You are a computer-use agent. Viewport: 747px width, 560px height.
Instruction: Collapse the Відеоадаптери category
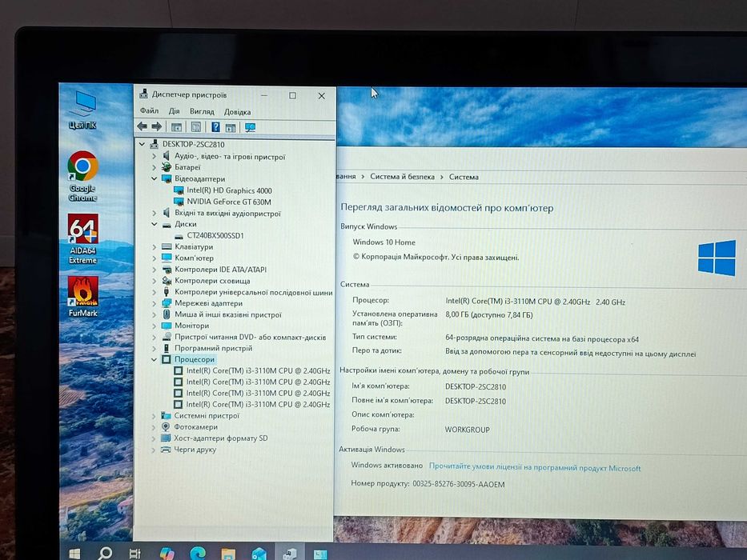coord(154,178)
